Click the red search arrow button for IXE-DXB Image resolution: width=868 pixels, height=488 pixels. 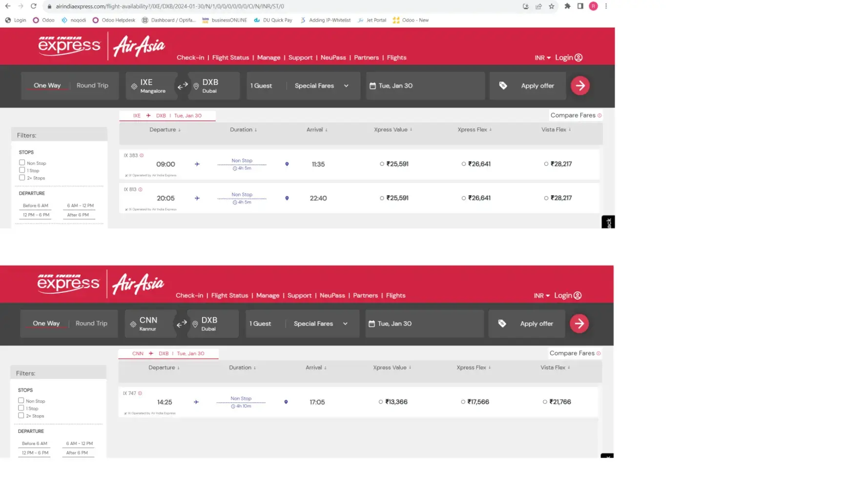coord(580,86)
